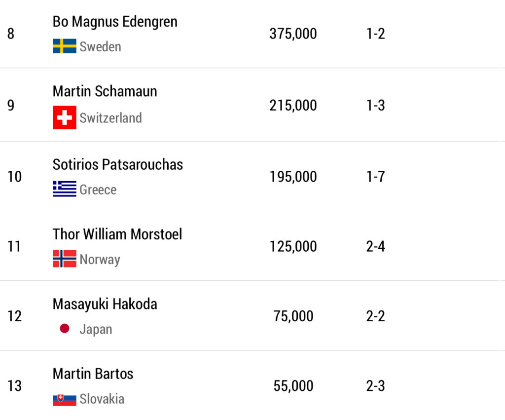Click the 375,000 chip count

293,34
